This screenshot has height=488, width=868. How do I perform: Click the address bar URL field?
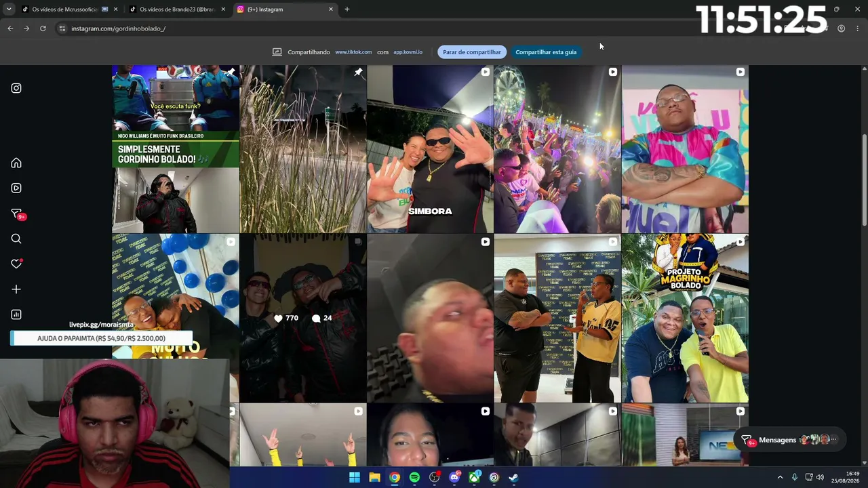click(434, 28)
